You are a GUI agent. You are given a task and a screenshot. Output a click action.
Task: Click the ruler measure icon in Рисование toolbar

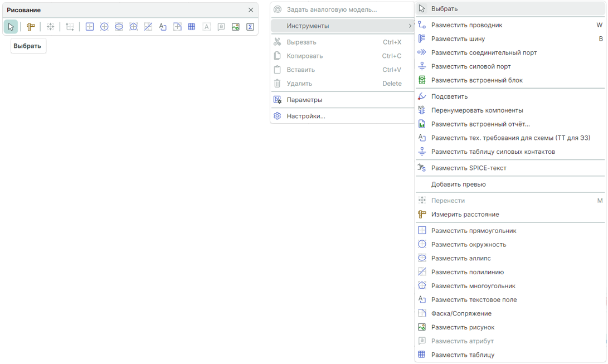pos(31,27)
